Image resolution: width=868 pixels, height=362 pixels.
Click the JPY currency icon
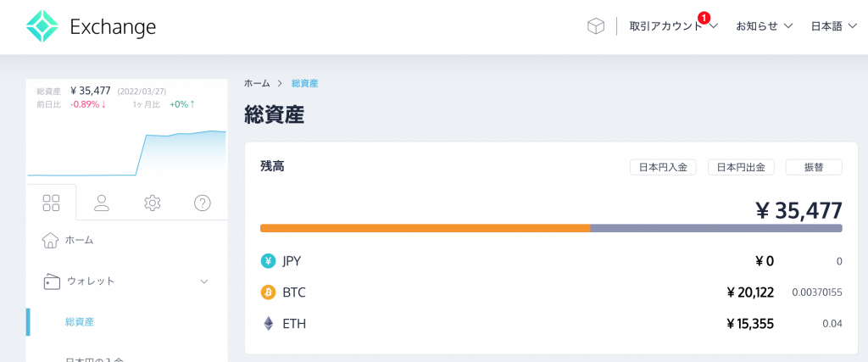(x=268, y=261)
